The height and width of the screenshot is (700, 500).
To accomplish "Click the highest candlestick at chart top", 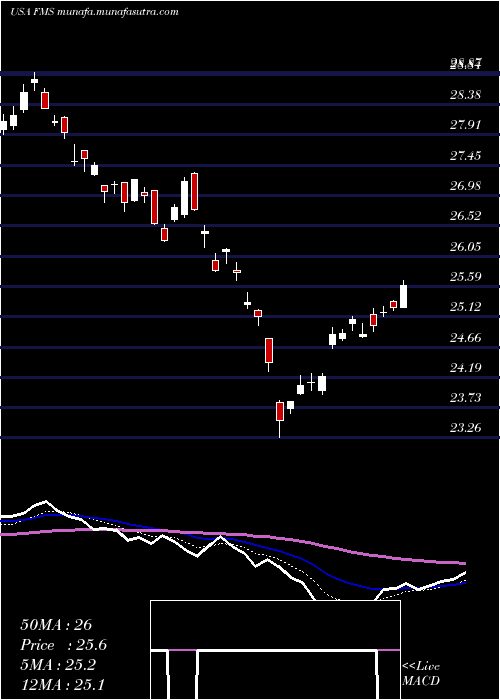I will [34, 81].
